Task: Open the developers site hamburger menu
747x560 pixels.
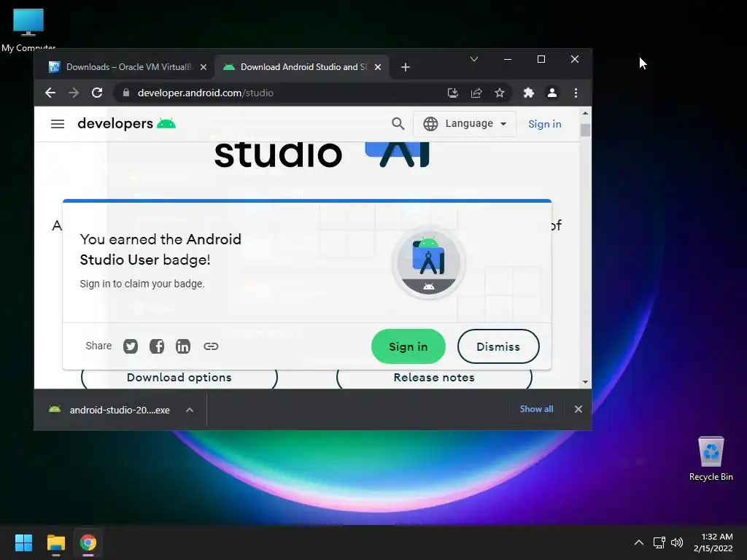Action: point(58,124)
